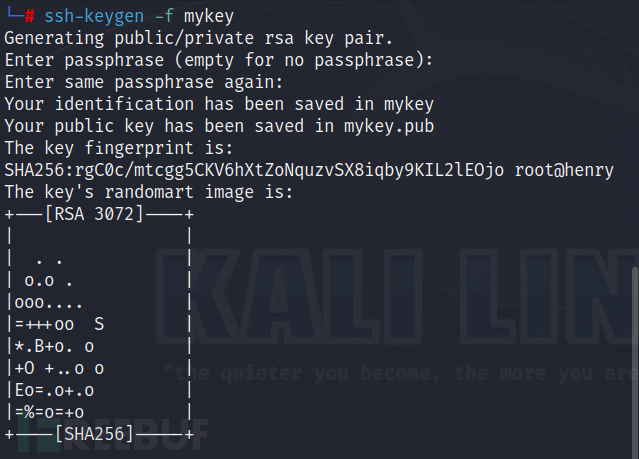Image resolution: width=639 pixels, height=459 pixels.
Task: Click the 'Enter same passphrase again' line
Action: (x=144, y=82)
